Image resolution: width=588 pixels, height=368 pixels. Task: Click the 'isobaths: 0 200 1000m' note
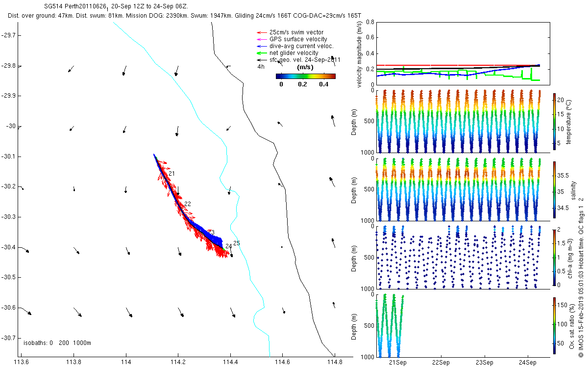(x=57, y=343)
